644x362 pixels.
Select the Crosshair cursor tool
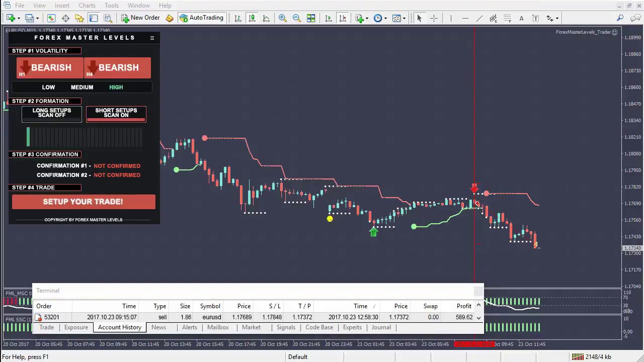pyautogui.click(x=434, y=18)
